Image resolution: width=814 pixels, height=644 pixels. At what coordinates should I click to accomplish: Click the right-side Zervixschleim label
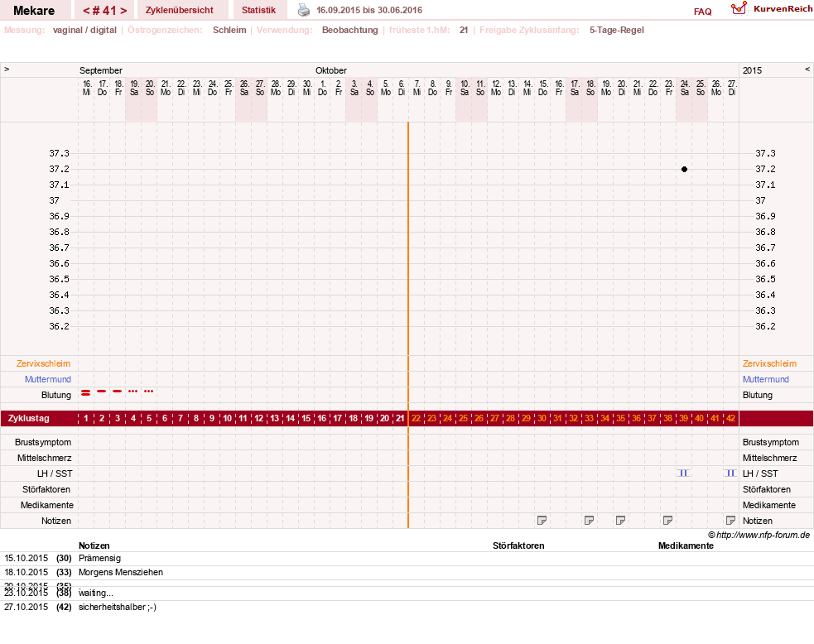coord(769,363)
